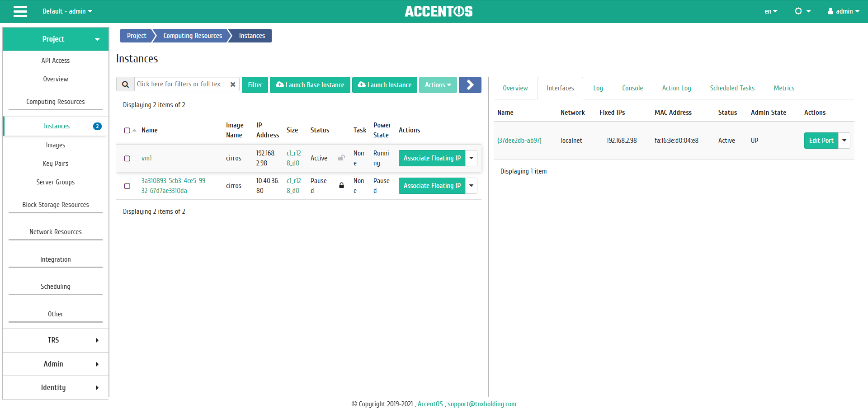
Task: Click the cloud icon on Launch Base Instance
Action: (x=281, y=85)
